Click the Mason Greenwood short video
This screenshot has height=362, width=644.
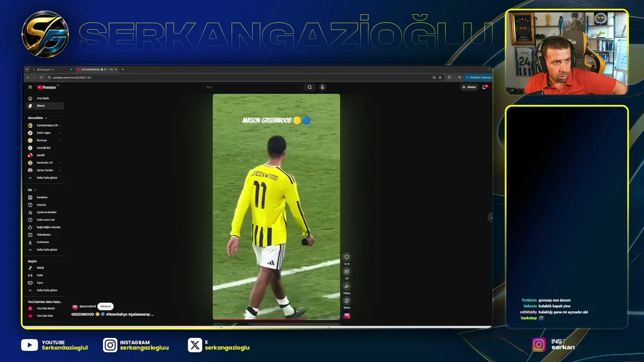(276, 207)
